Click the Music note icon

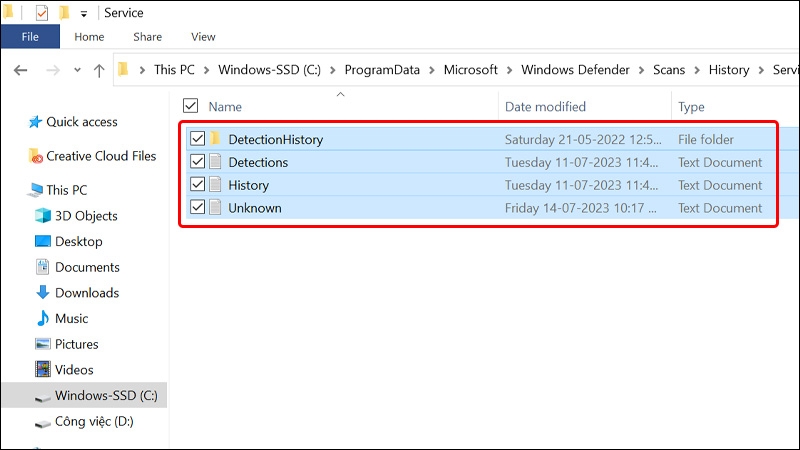coord(43,318)
